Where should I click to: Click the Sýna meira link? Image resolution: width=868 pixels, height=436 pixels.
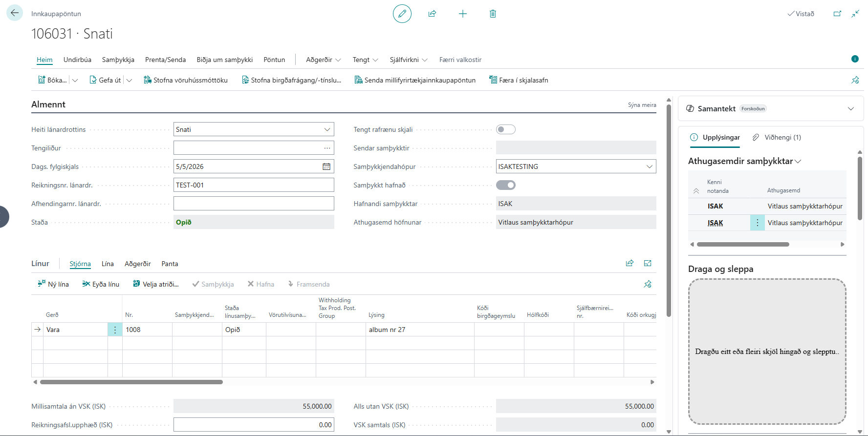(642, 105)
